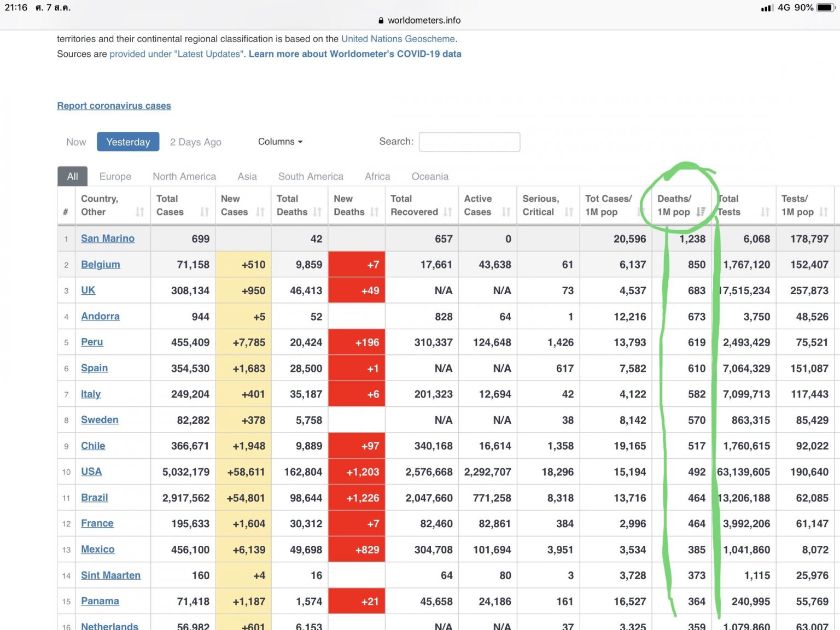Open Sweden country page
The image size is (840, 630).
click(100, 419)
